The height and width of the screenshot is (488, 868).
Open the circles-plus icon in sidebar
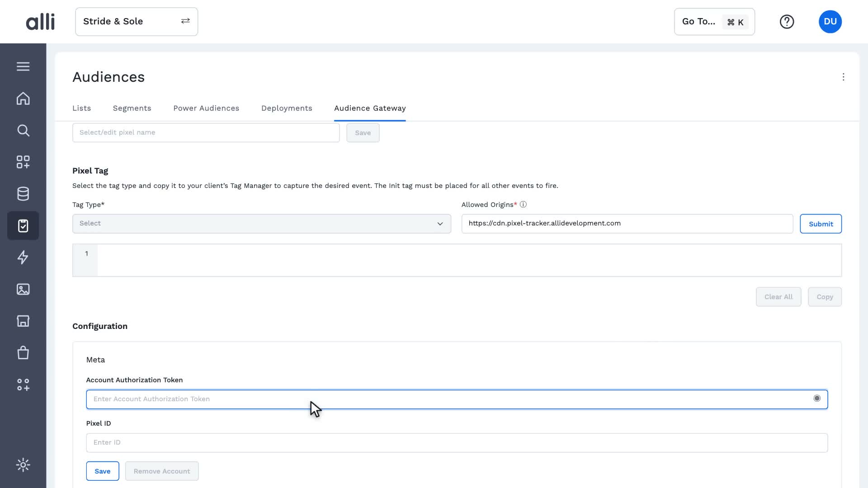coord(23,385)
